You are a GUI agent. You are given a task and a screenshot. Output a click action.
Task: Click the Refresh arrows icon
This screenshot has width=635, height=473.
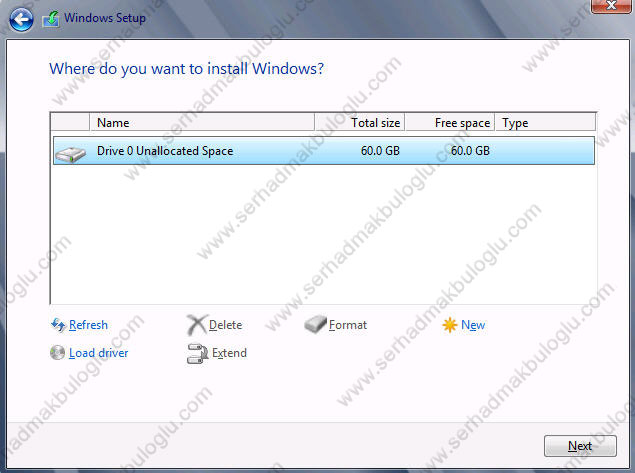(58, 324)
